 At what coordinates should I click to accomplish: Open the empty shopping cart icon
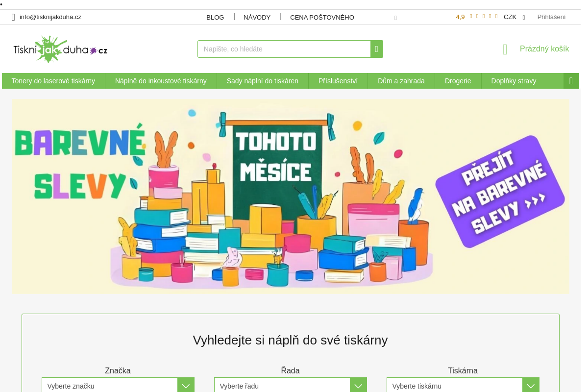point(505,49)
